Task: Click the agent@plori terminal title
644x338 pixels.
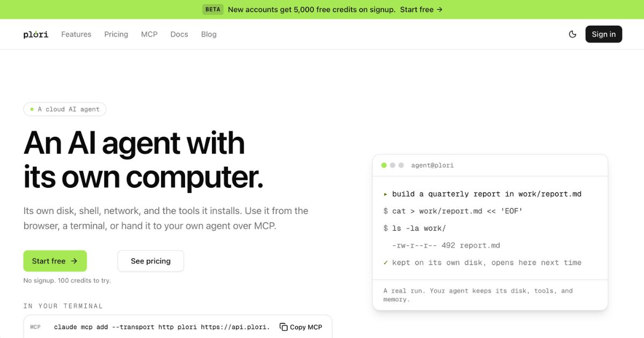Action: click(x=433, y=165)
